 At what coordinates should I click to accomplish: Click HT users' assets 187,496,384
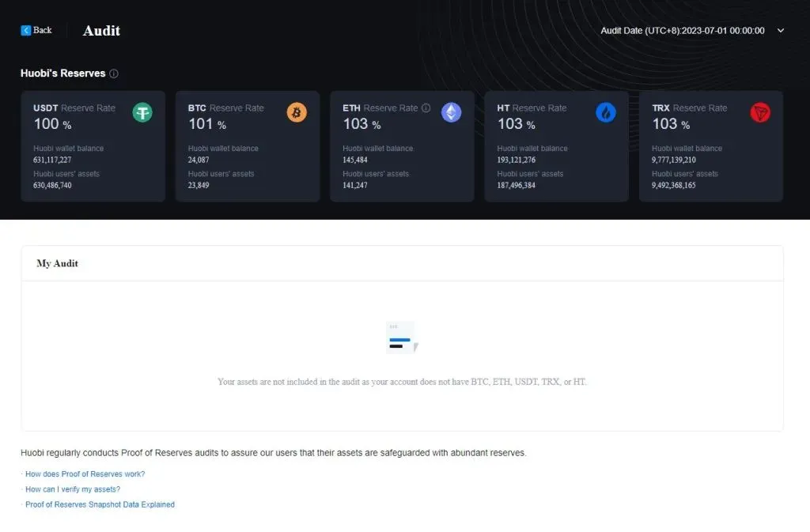tap(516, 185)
